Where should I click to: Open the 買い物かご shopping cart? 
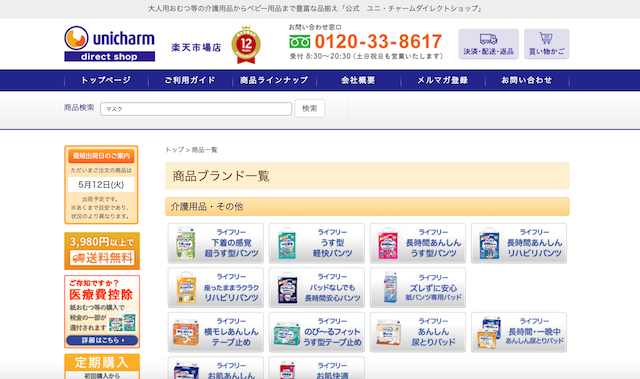(x=547, y=44)
